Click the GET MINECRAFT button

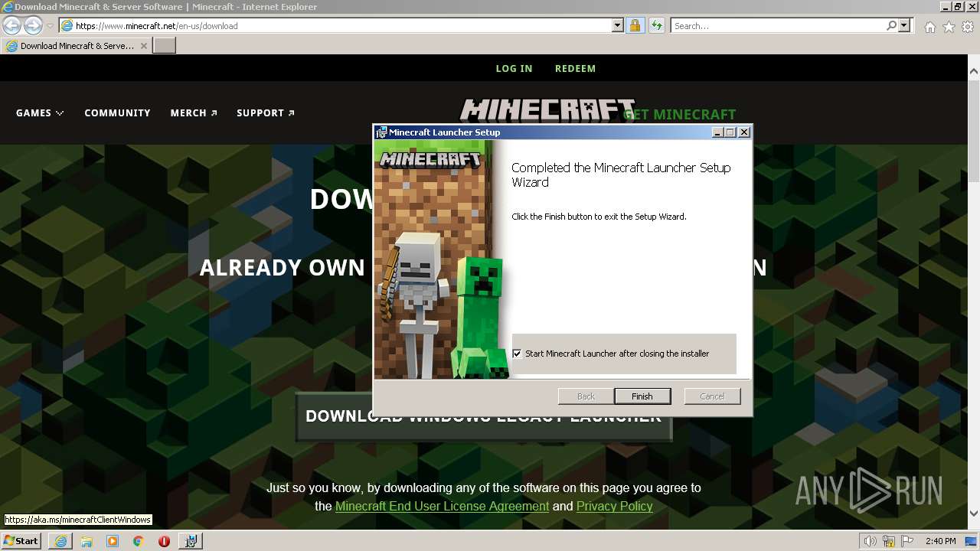[679, 115]
